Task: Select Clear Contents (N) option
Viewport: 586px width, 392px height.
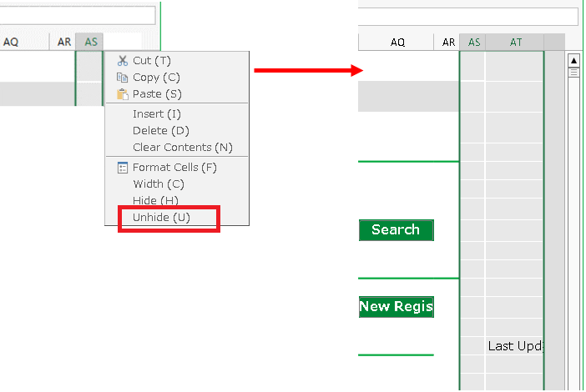Action: click(x=182, y=148)
